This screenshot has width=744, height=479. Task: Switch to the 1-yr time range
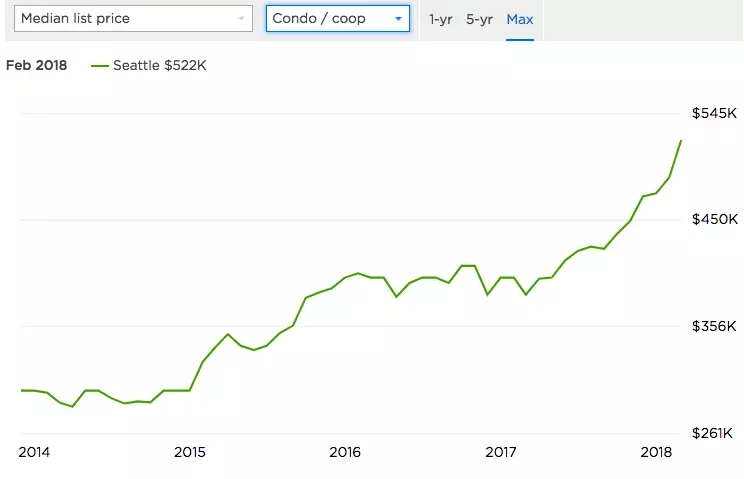[440, 19]
